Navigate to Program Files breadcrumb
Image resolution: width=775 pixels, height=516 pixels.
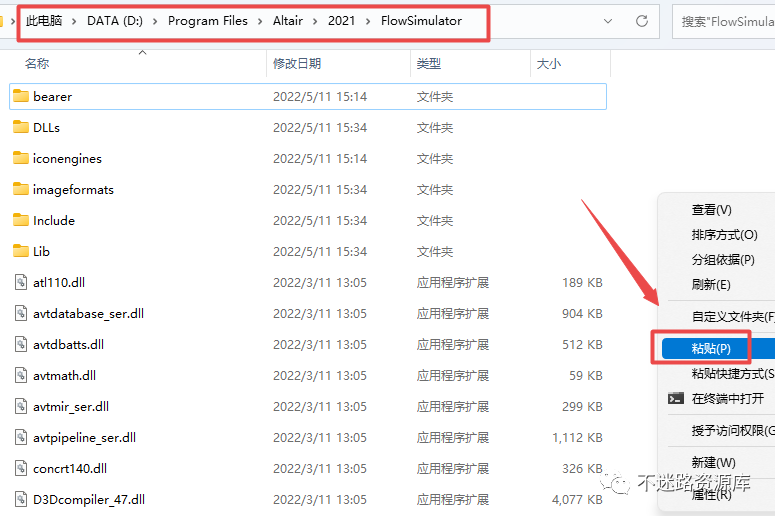click(208, 21)
